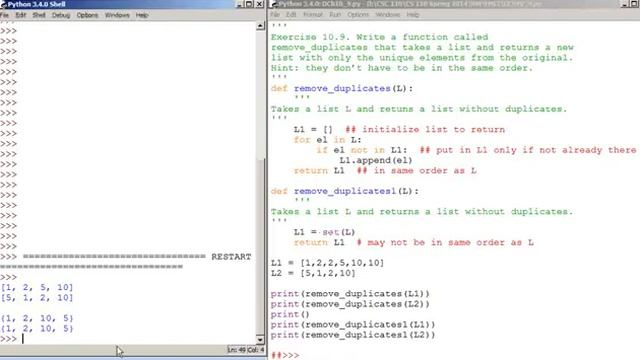Open Help menu in Python Shell window
This screenshot has height=360, width=640.
click(142, 15)
